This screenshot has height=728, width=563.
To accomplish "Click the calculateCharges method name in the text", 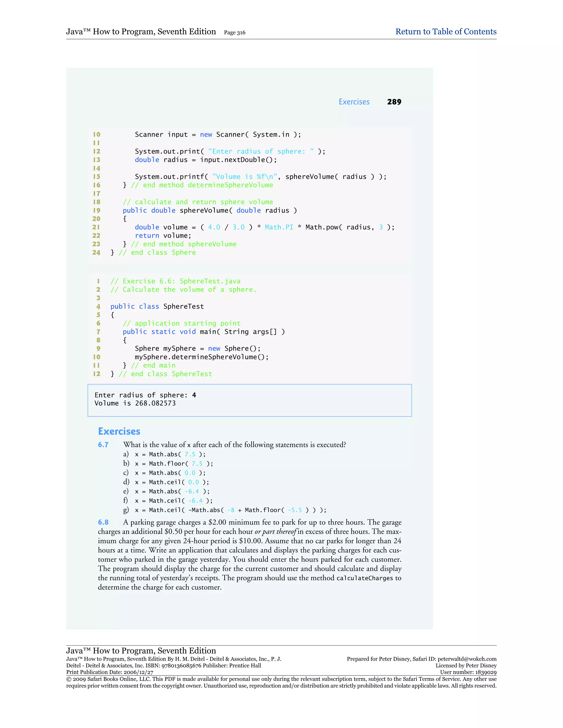I will 365,578.
